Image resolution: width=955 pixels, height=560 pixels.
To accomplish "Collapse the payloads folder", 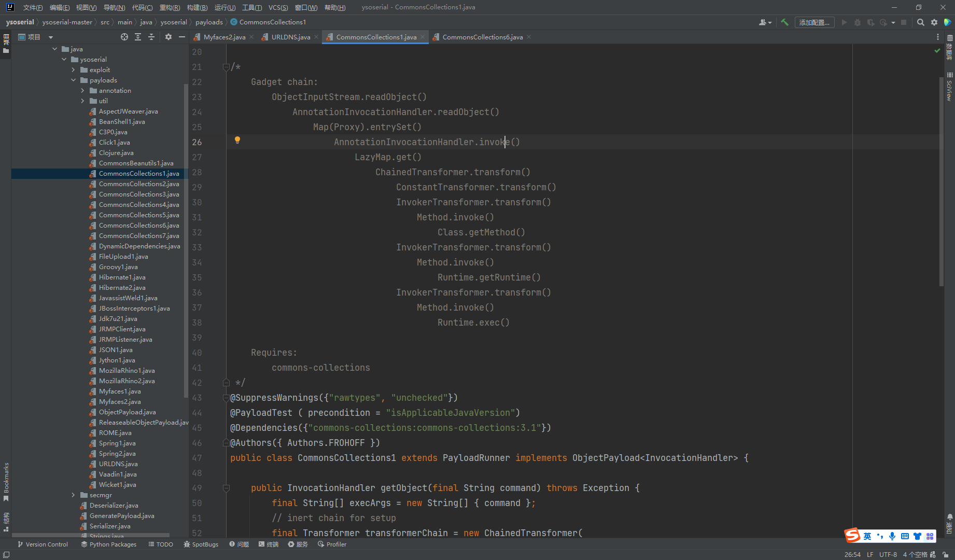I will click(x=74, y=80).
